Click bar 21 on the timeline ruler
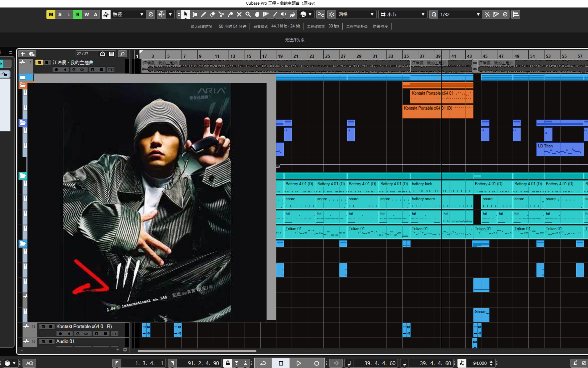588x368 pixels. click(296, 56)
